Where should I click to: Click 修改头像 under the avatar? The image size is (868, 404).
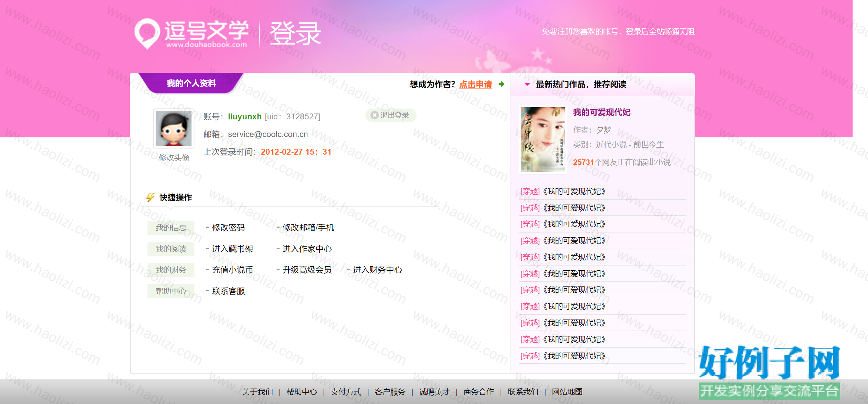[x=174, y=158]
